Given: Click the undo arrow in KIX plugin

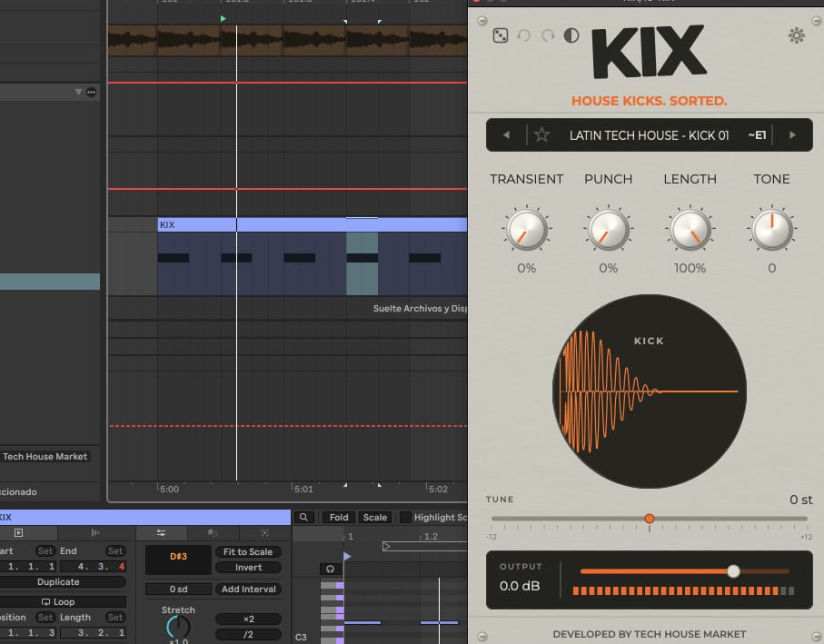Looking at the screenshot, I should pyautogui.click(x=524, y=35).
